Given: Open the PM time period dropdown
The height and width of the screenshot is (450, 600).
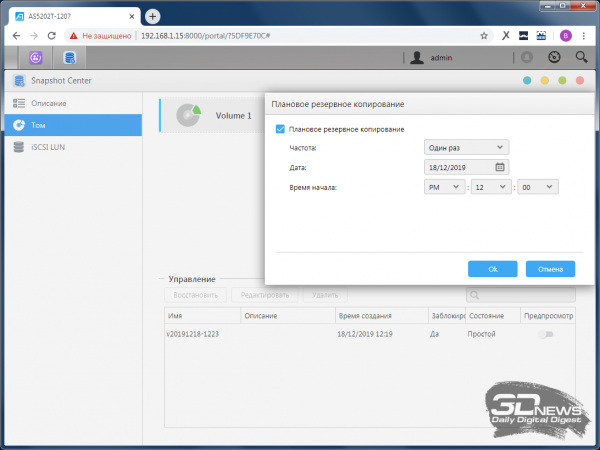Looking at the screenshot, I should point(444,186).
